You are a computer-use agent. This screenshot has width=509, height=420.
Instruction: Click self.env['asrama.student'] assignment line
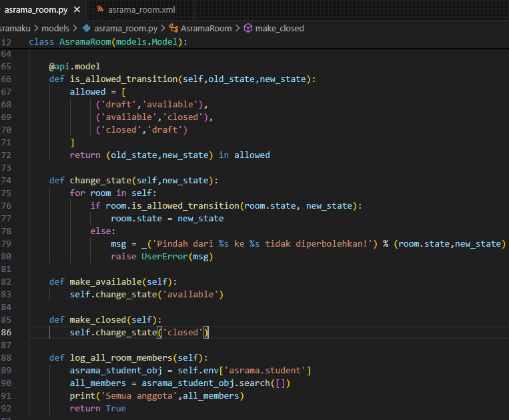click(191, 371)
